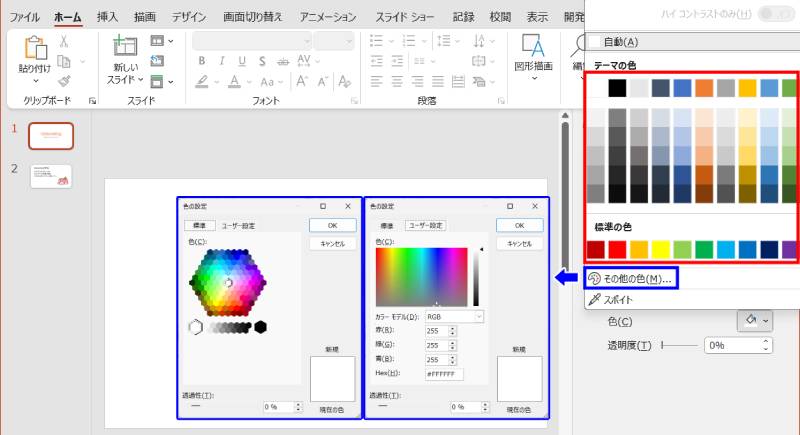Viewport: 800px width, 435px height.
Task: Toggle Bold formatting
Action: pyautogui.click(x=202, y=61)
